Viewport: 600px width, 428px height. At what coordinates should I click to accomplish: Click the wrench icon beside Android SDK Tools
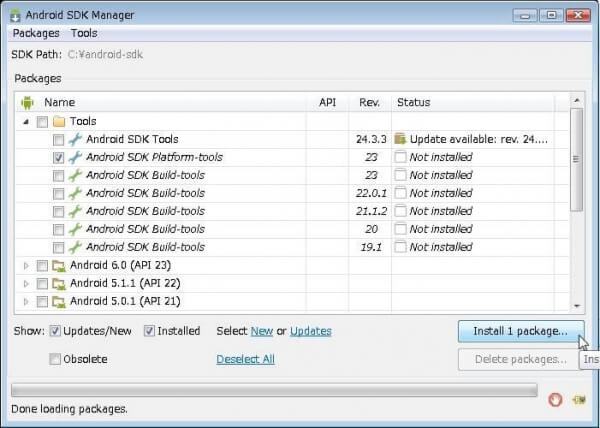75,139
